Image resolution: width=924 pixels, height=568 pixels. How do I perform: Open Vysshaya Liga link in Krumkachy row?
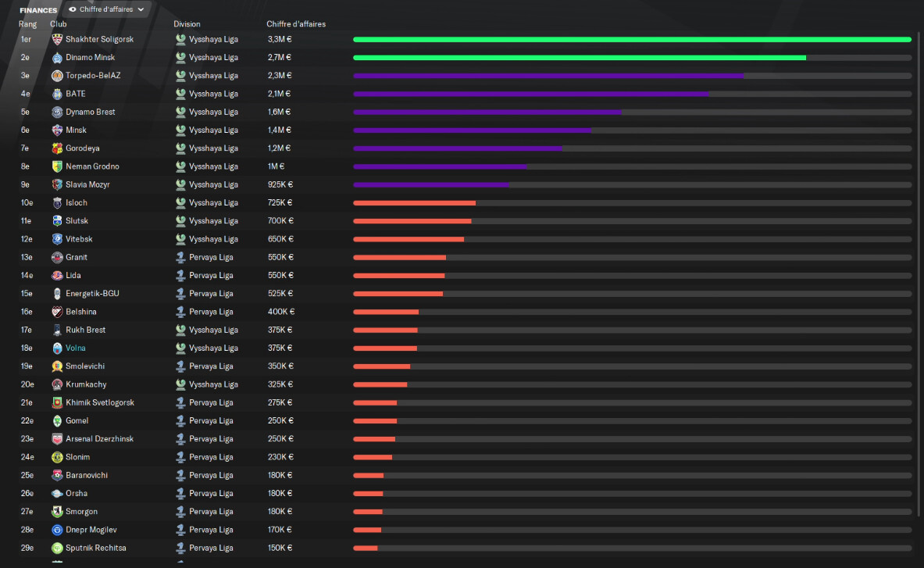click(x=213, y=384)
